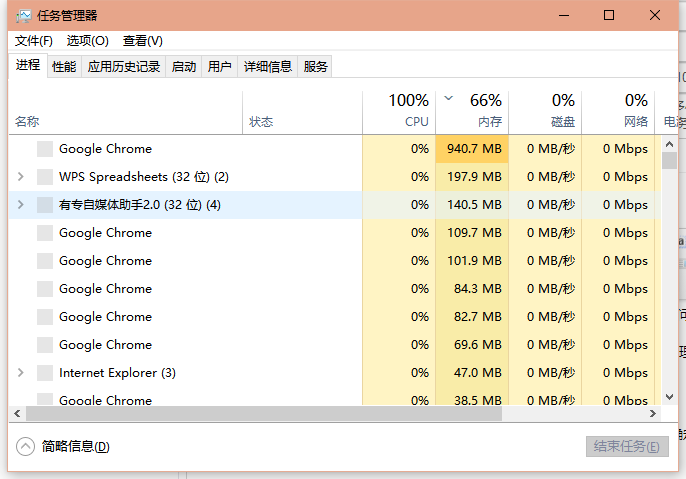Click the 结束任务(E) button

(x=626, y=446)
